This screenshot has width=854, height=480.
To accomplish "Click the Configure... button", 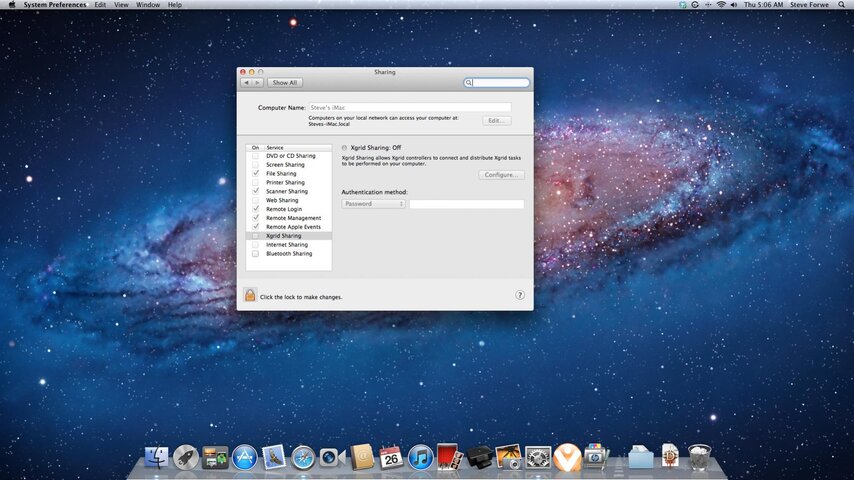I will click(501, 175).
